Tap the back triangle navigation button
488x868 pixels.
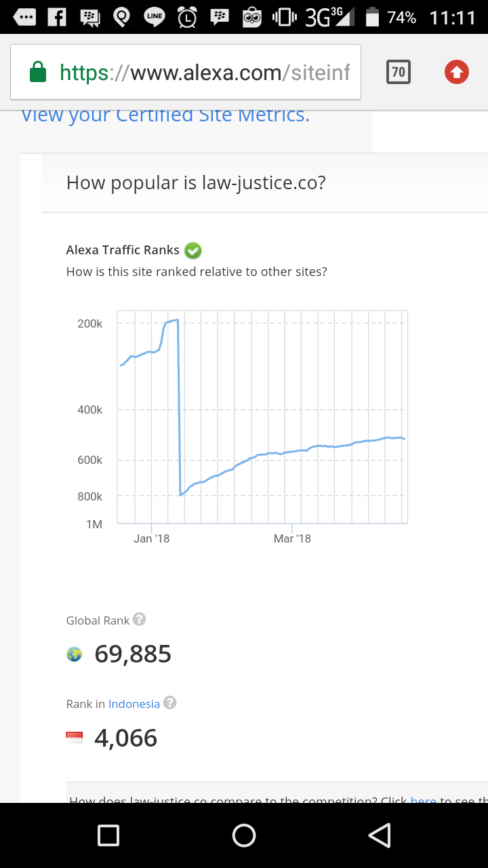click(380, 835)
